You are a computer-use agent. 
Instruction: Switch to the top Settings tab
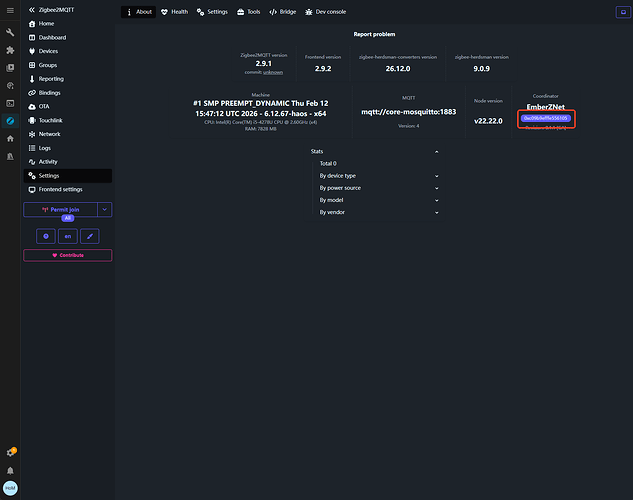[212, 12]
